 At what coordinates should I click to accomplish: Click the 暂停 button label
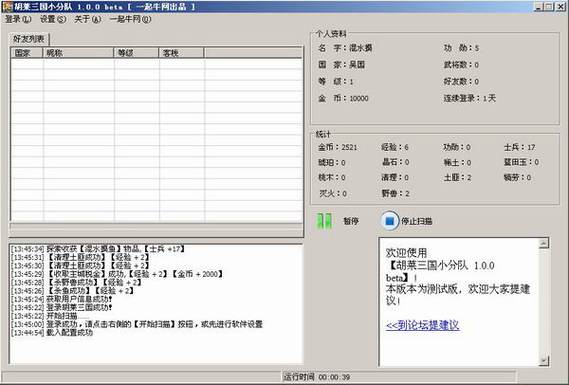351,221
